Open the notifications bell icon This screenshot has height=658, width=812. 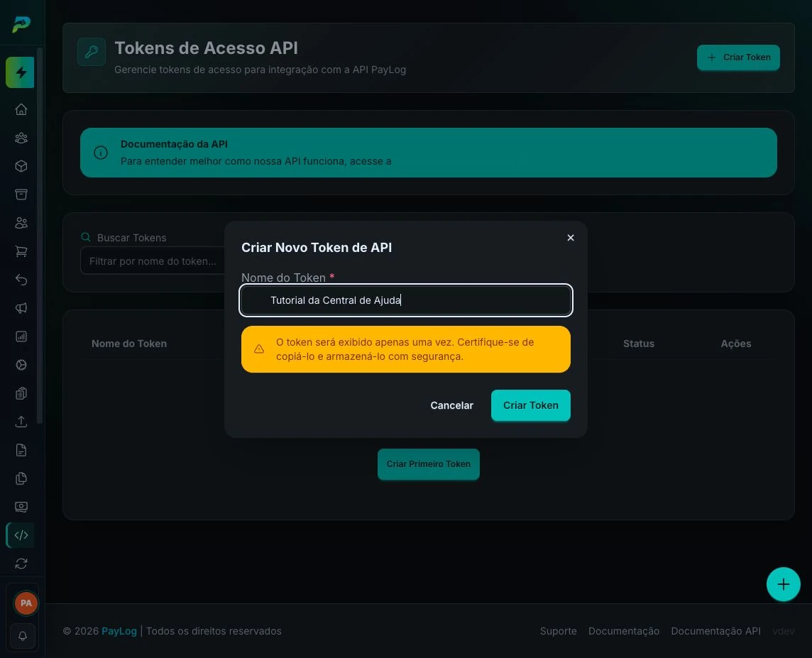coord(23,636)
